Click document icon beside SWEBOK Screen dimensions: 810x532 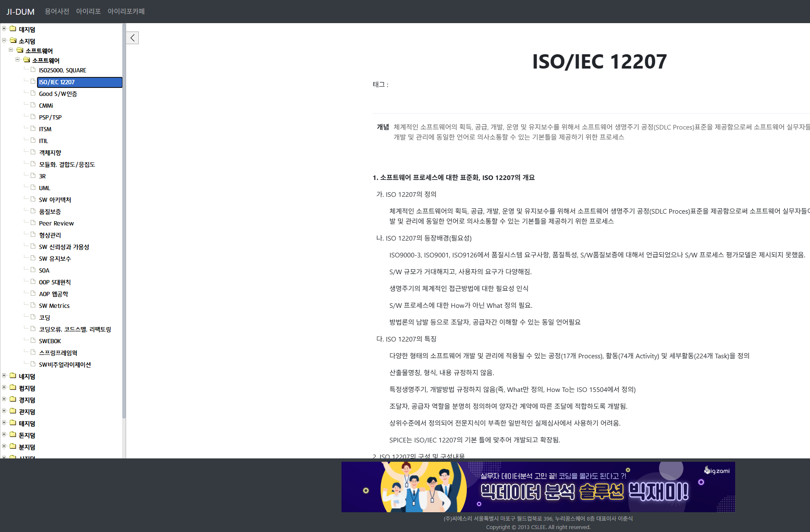tap(33, 340)
